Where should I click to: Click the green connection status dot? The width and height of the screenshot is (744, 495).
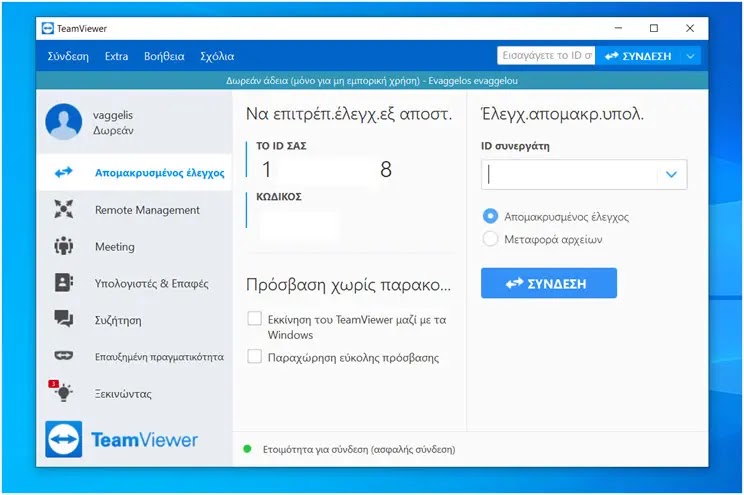point(247,449)
